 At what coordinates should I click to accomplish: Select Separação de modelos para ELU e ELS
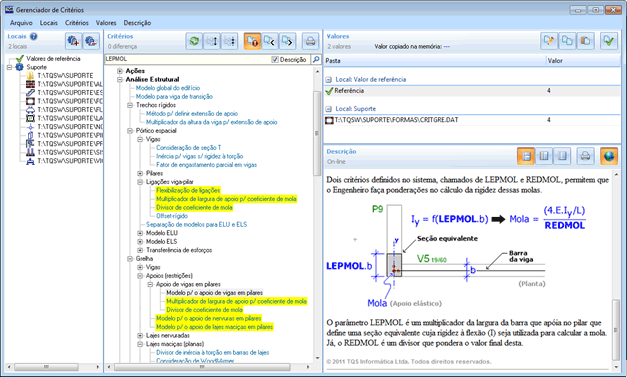coord(196,225)
